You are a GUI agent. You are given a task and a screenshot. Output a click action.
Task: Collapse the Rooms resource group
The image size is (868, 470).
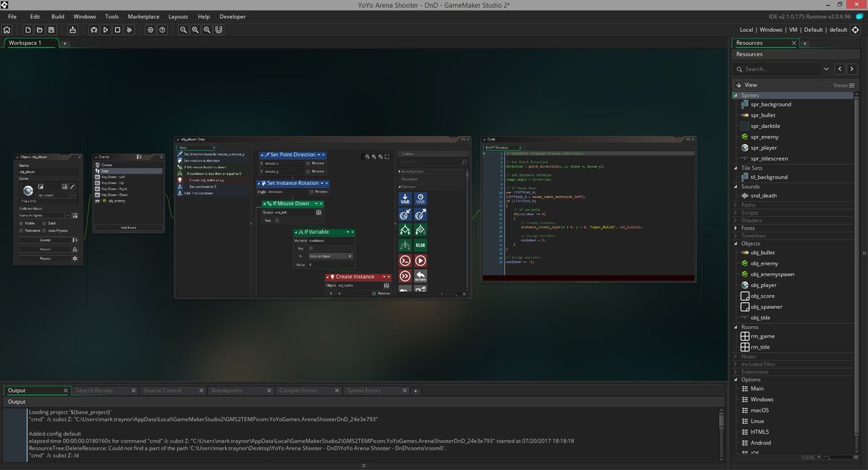[736, 327]
